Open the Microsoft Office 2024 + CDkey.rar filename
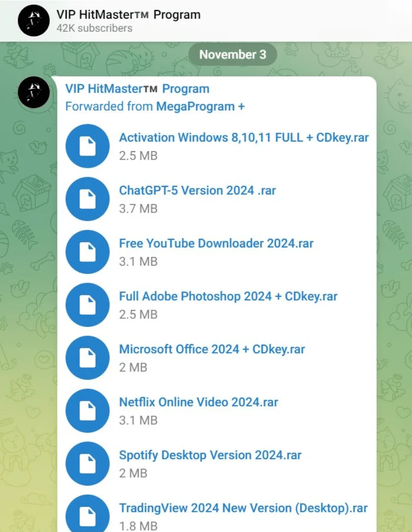This screenshot has height=532, width=412. coord(212,349)
